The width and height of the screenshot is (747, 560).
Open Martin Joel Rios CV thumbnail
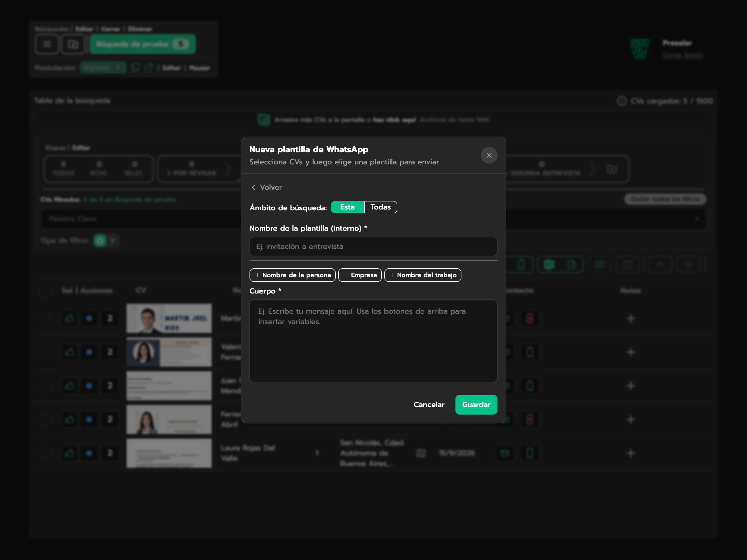click(x=169, y=318)
